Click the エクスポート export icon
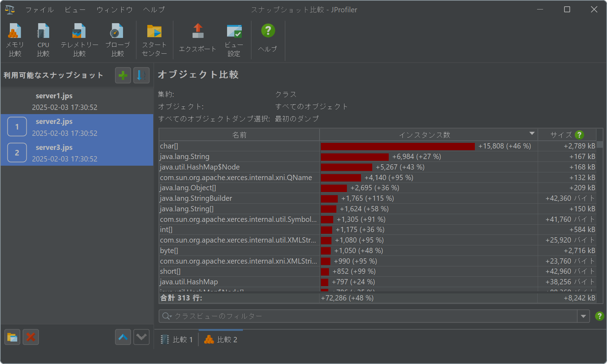 pos(198,38)
